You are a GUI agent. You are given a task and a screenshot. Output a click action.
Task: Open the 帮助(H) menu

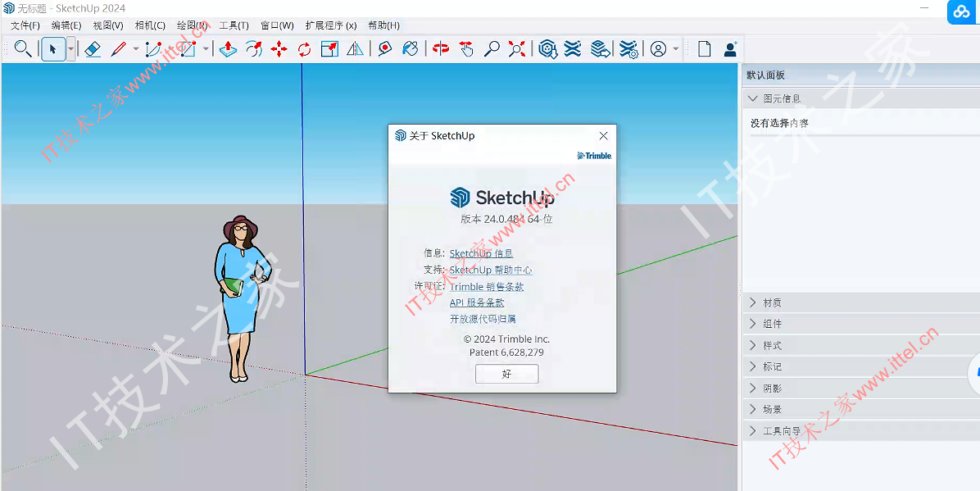[x=383, y=25]
